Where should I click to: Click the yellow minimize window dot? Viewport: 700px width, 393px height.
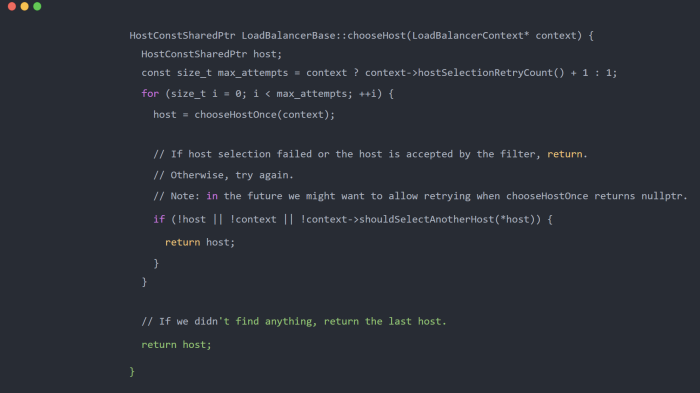coord(25,6)
